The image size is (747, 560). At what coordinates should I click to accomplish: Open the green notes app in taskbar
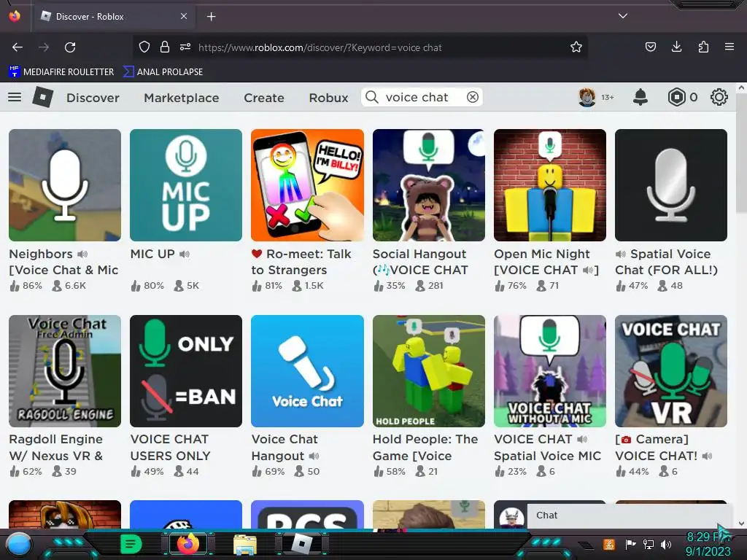pyautogui.click(x=131, y=544)
